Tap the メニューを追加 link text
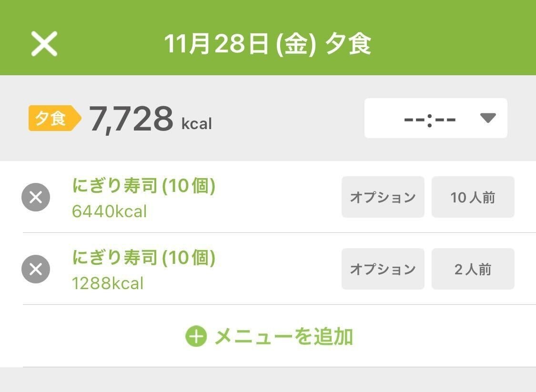Screen dimensions: 536x392 [283, 337]
